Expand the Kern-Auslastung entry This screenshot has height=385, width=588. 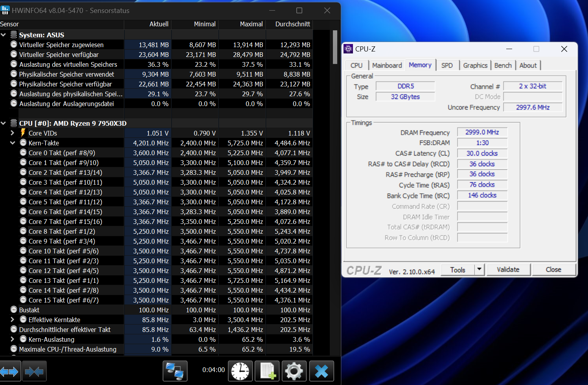coord(12,339)
